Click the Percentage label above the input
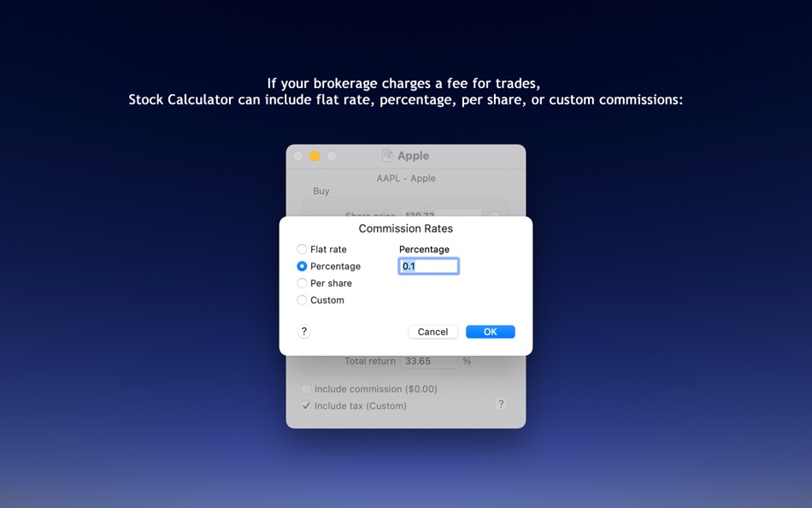The height and width of the screenshot is (508, 812). (424, 250)
